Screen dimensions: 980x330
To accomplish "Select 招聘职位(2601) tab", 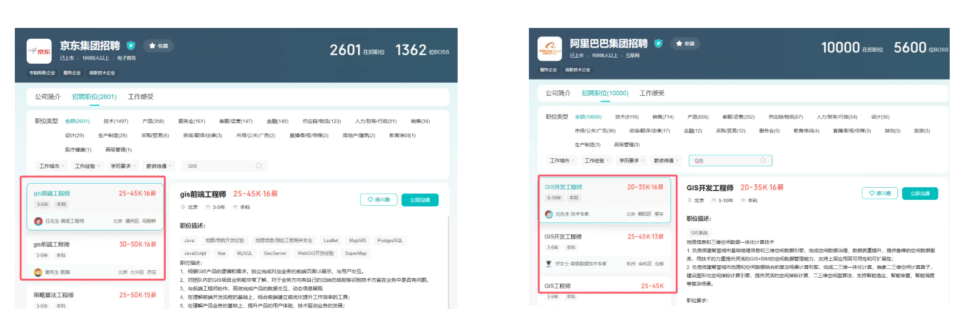I will pyautogui.click(x=94, y=96).
